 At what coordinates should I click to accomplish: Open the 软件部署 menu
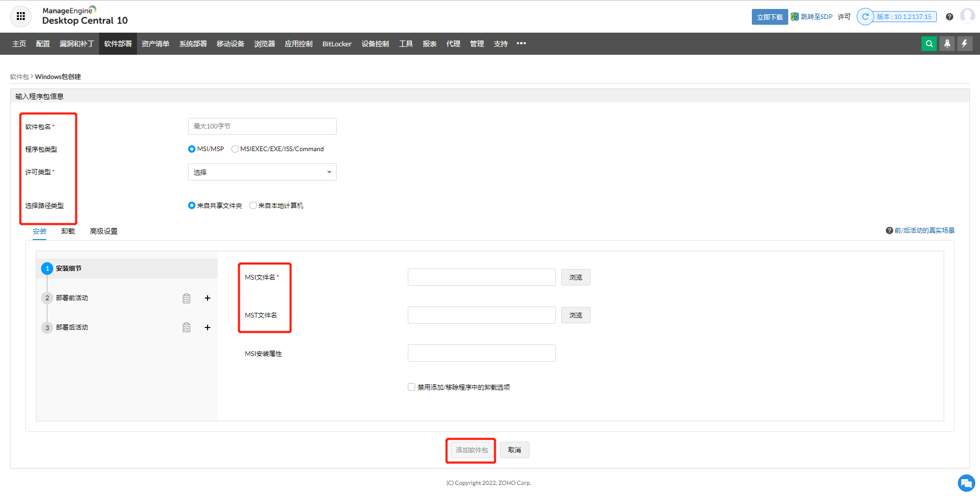118,44
